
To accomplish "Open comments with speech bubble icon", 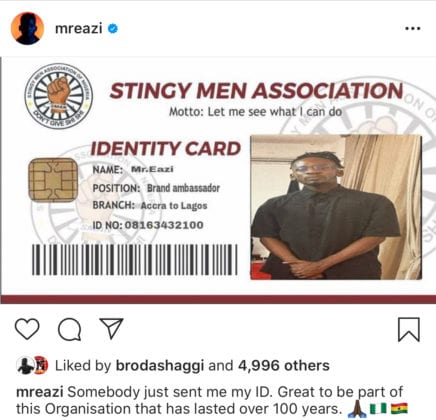I will (69, 329).
